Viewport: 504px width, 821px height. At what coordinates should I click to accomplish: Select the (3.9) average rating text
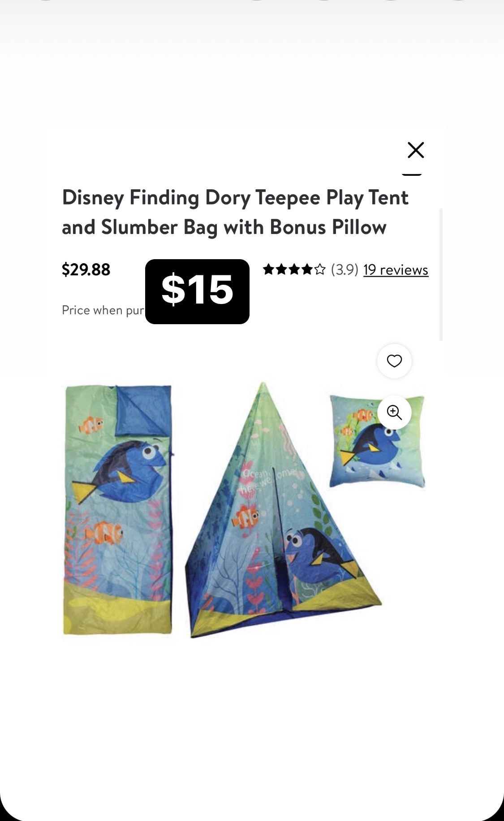345,269
